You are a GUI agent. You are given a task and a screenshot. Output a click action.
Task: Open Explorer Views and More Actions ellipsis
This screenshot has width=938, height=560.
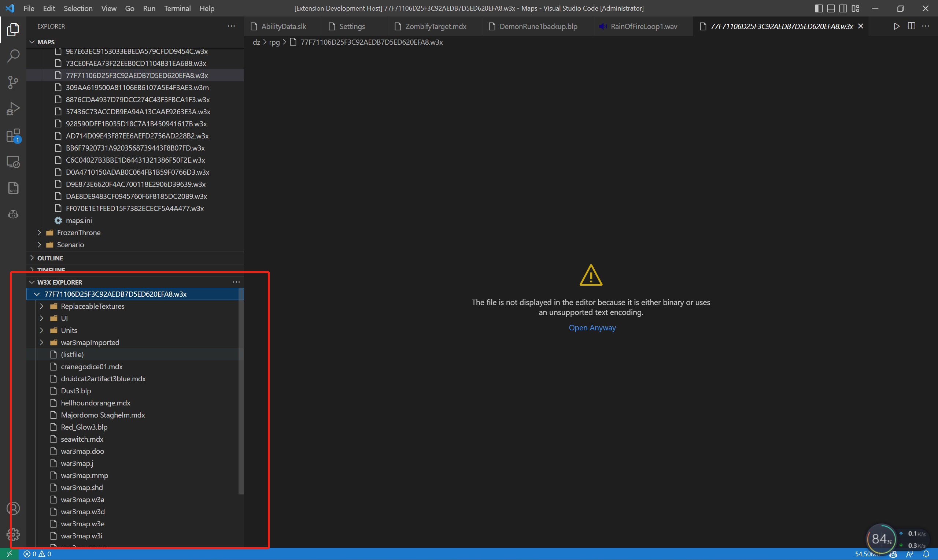point(232,26)
